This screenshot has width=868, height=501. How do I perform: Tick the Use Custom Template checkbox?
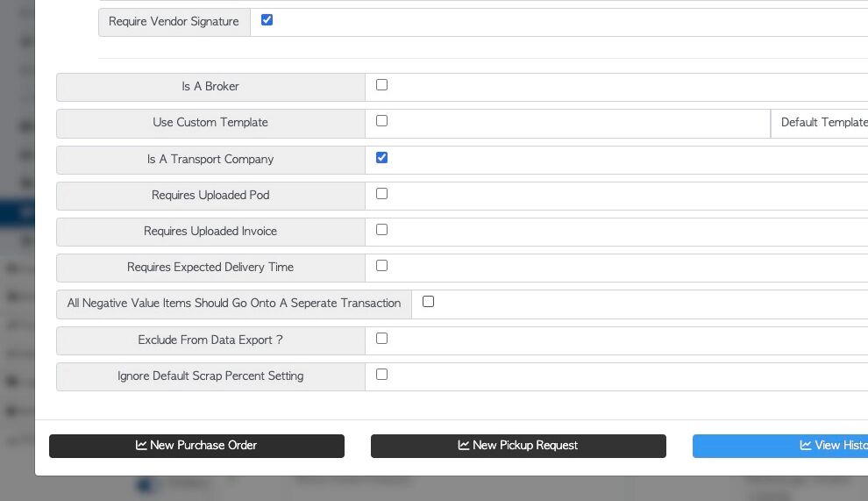pyautogui.click(x=381, y=121)
